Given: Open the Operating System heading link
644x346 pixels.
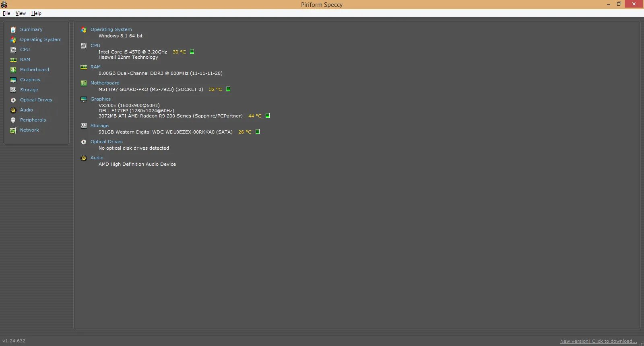Looking at the screenshot, I should point(111,29).
